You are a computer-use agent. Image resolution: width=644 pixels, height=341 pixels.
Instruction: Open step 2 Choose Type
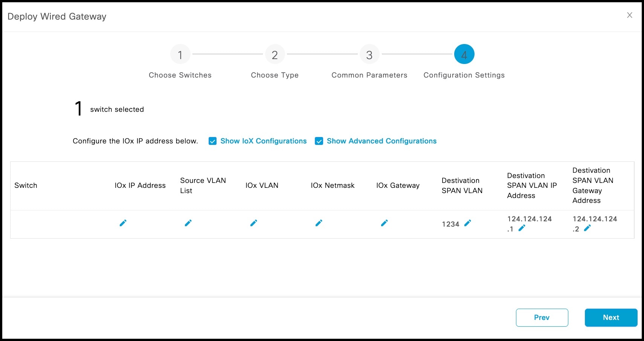coord(275,54)
